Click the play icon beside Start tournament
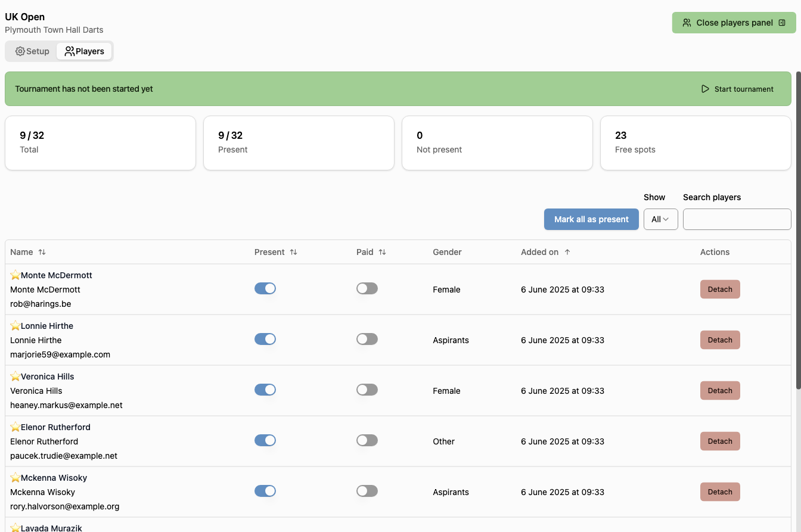Viewport: 801px width, 532px height. [x=705, y=89]
